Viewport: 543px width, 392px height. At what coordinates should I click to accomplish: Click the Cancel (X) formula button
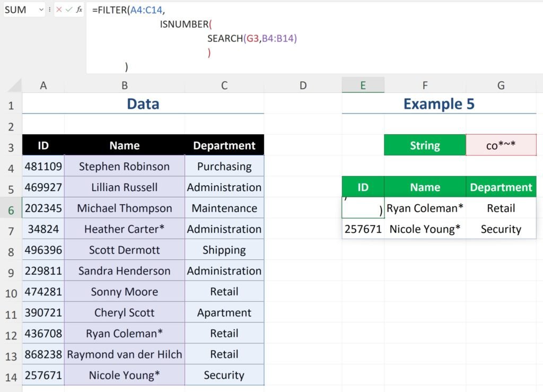[x=59, y=10]
